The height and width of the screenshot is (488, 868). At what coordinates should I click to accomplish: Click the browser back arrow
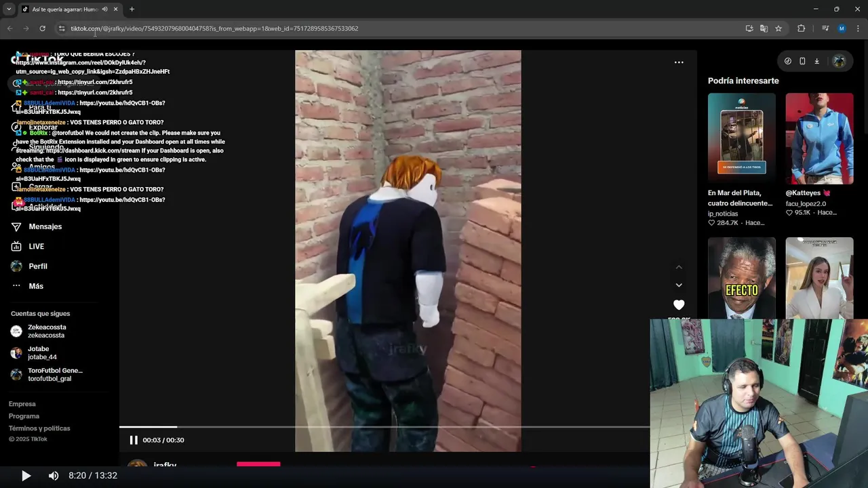pos(9,28)
